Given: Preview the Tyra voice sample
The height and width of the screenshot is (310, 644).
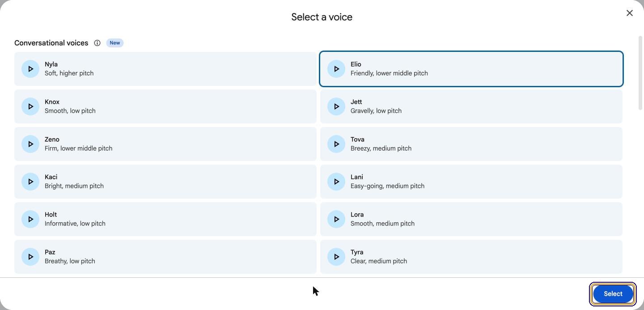Looking at the screenshot, I should click(x=336, y=257).
